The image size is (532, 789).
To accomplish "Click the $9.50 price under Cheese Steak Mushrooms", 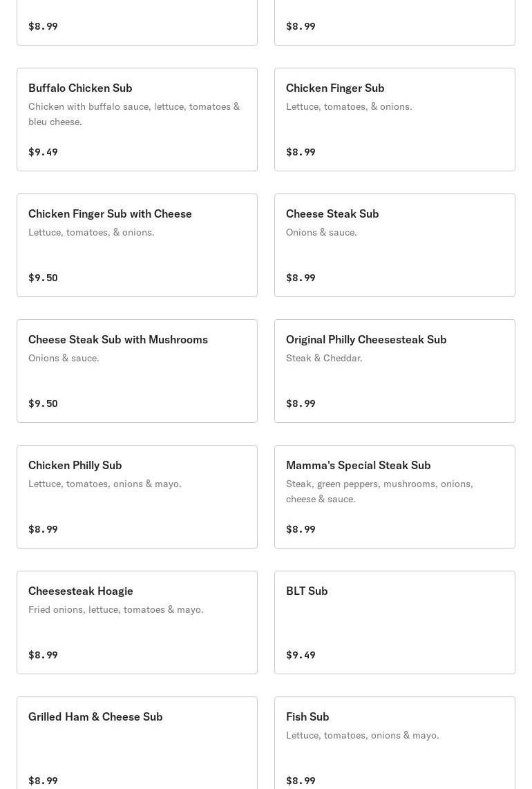I will pos(43,403).
